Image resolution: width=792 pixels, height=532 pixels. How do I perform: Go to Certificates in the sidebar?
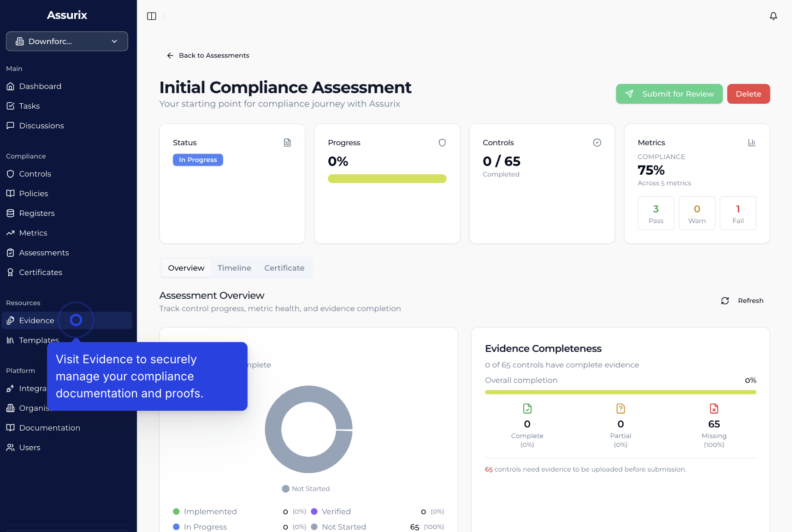[41, 272]
